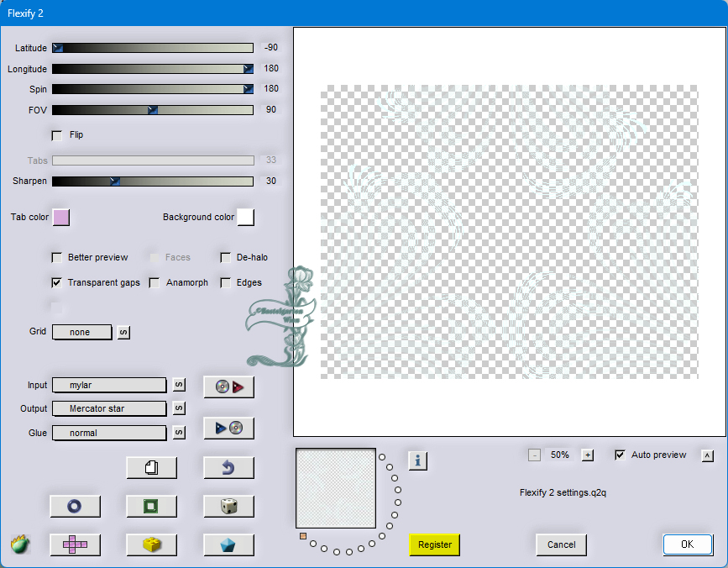Click the blue pentagon gem button
Image resolution: width=728 pixels, height=568 pixels.
coord(229,544)
